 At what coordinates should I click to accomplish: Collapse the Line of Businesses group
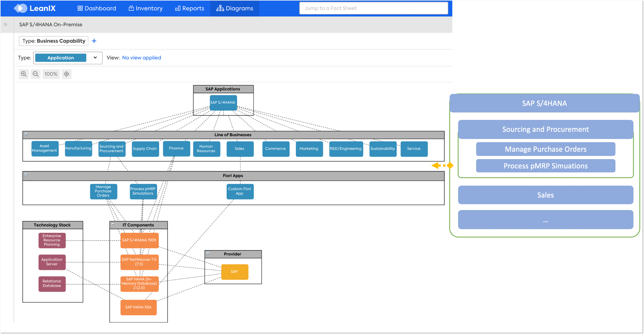(26, 134)
